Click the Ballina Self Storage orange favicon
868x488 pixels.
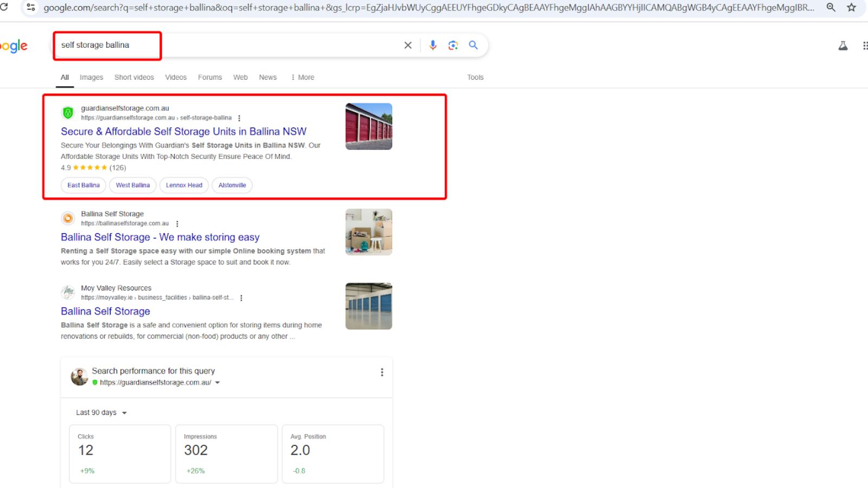pyautogui.click(x=68, y=218)
